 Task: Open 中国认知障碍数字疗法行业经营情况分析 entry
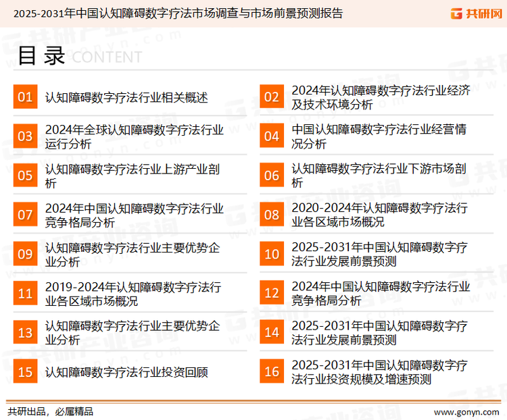point(379,136)
